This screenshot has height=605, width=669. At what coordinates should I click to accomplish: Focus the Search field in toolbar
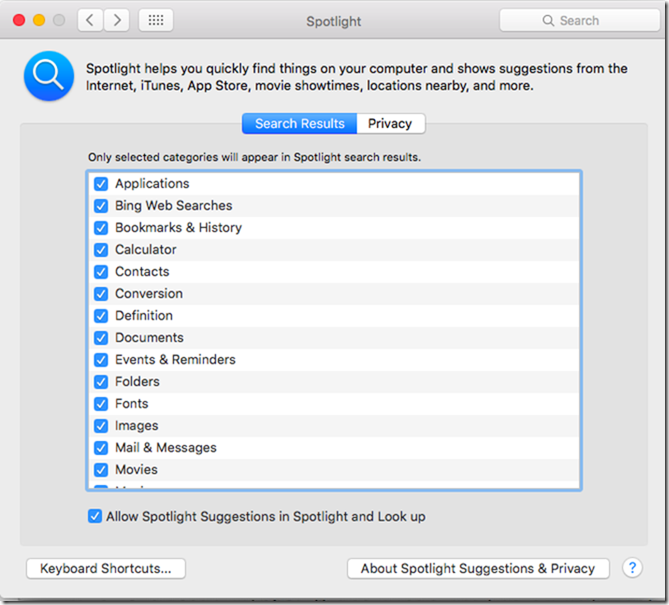pos(579,20)
